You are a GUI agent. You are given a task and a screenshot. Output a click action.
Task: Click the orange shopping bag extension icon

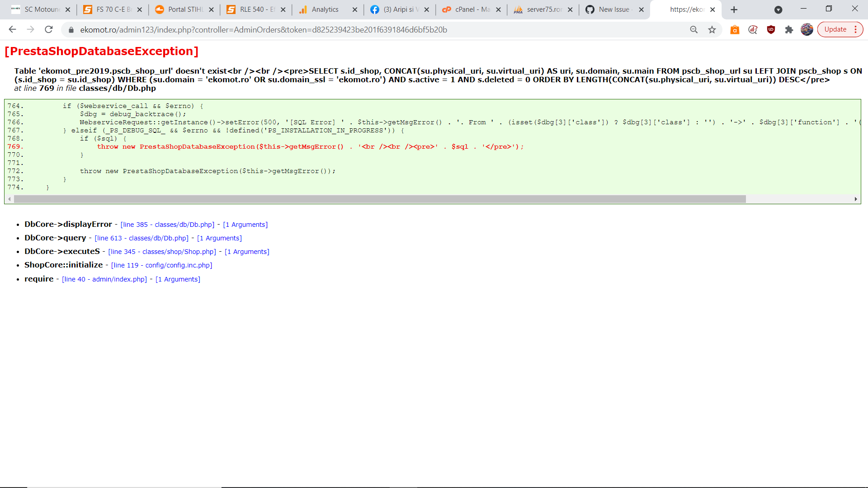[735, 29]
